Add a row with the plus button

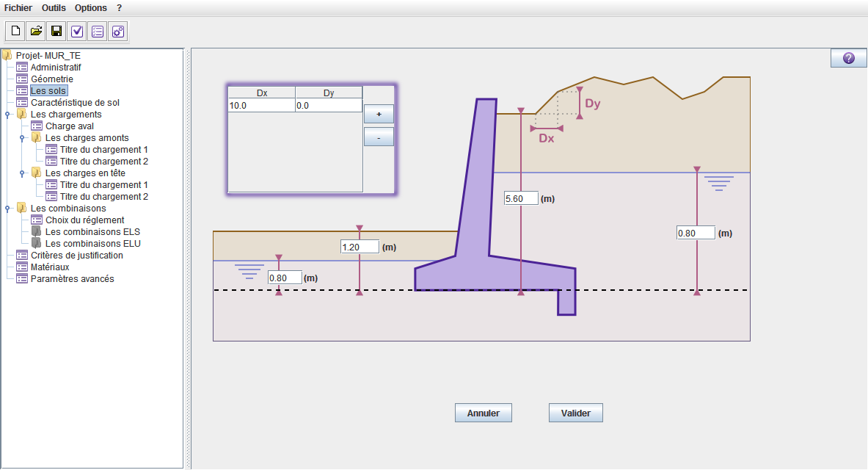coord(379,114)
